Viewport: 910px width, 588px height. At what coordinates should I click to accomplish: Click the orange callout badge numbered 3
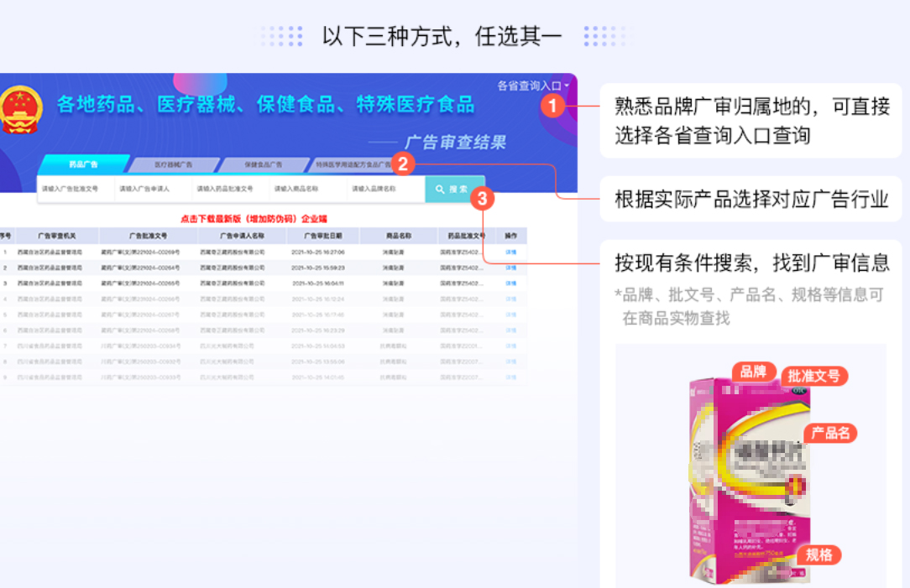tap(482, 199)
